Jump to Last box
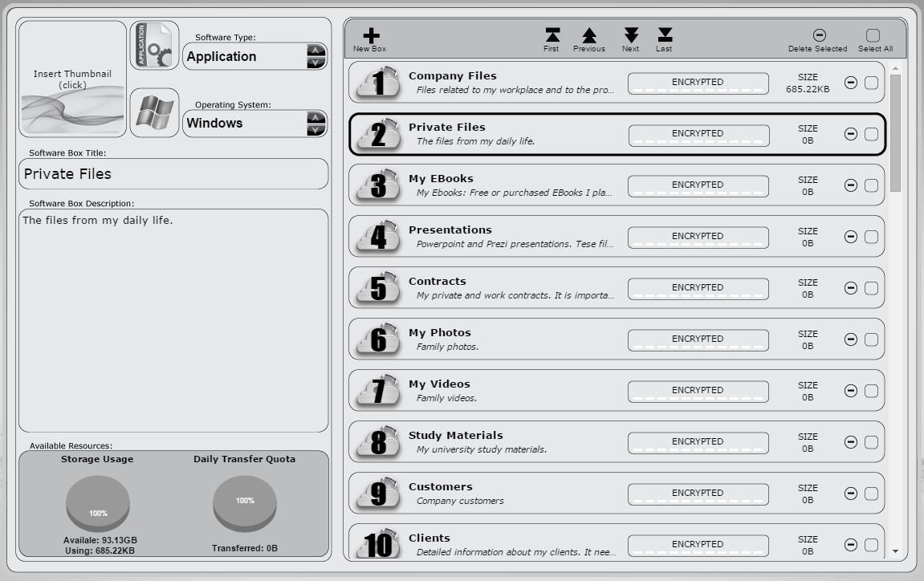924x581 pixels. [665, 35]
